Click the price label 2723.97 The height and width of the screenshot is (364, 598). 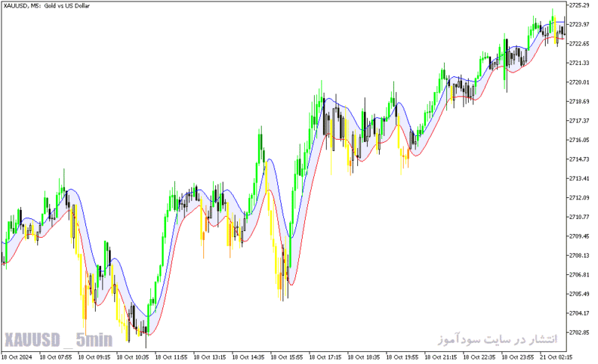point(579,25)
